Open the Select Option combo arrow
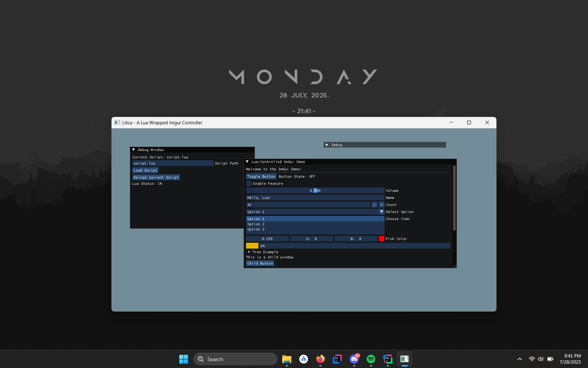This screenshot has height=368, width=588. pyautogui.click(x=381, y=212)
